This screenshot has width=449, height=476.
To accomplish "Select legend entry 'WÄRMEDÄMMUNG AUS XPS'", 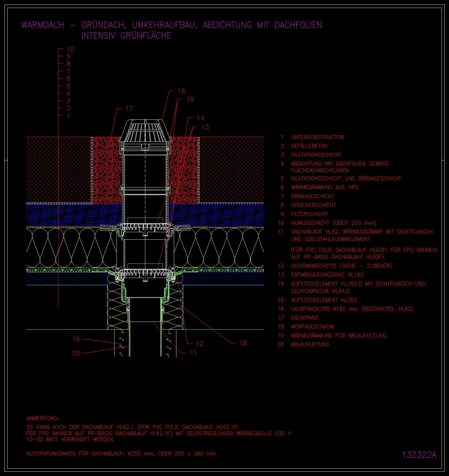I will [x=324, y=187].
